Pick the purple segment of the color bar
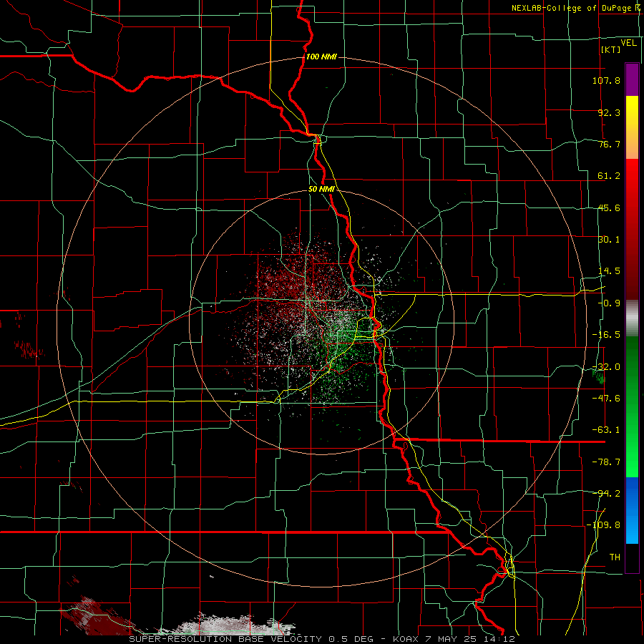 [x=632, y=79]
